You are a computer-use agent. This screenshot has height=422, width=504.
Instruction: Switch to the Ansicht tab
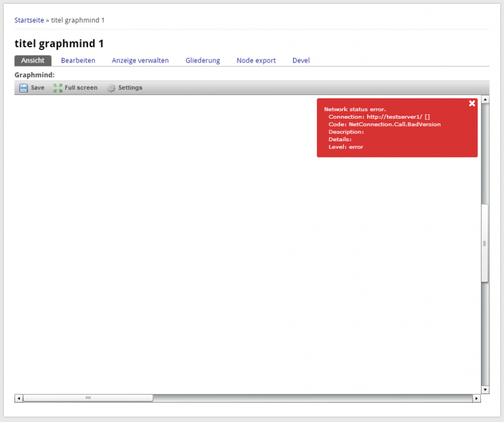pos(33,60)
